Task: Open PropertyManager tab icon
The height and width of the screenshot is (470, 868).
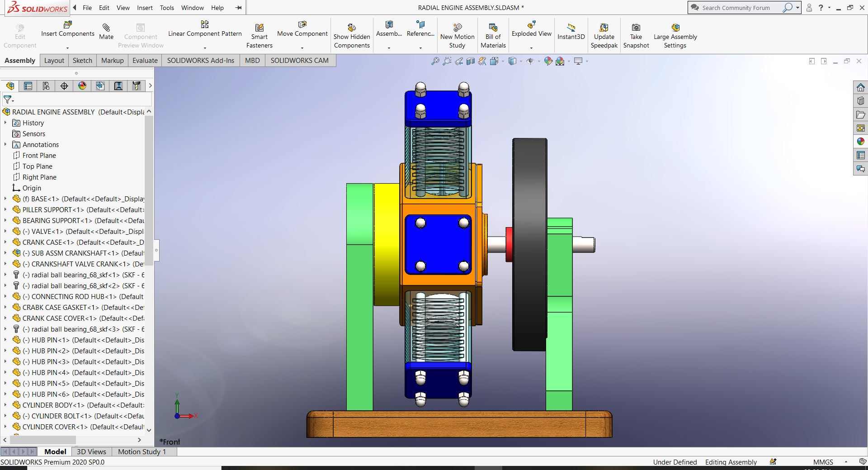Action: [x=28, y=86]
